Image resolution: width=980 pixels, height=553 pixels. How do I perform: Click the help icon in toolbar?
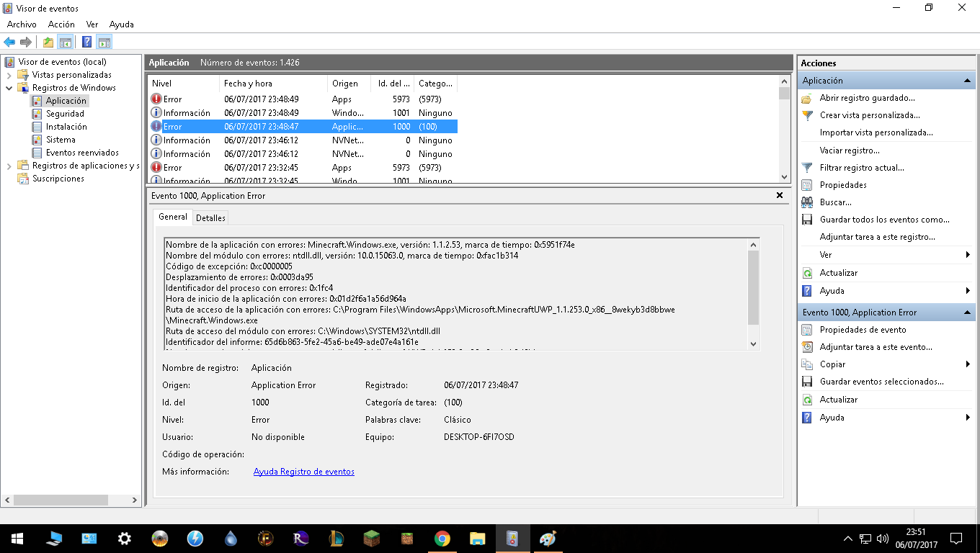tap(86, 42)
